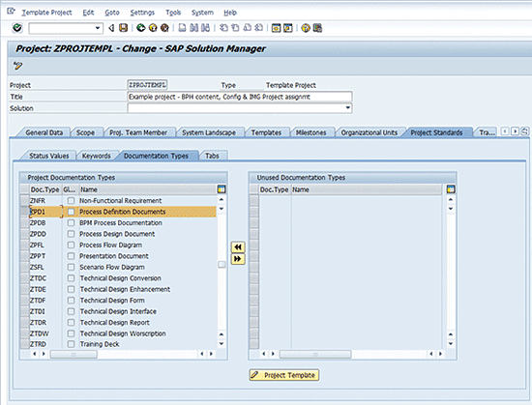Click the Create New Session icon
Viewport: 532px width, 405px height.
coord(277,28)
